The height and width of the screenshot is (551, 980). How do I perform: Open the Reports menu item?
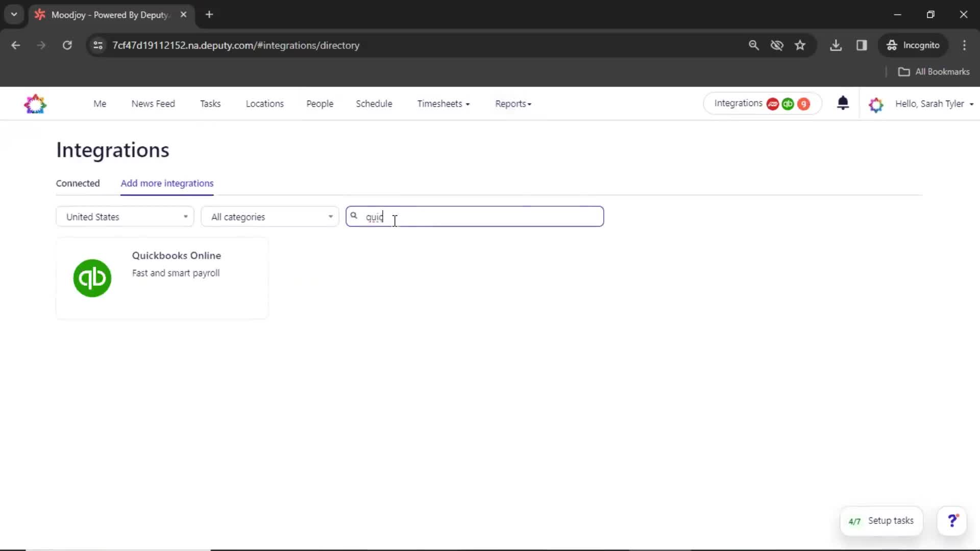pos(513,104)
